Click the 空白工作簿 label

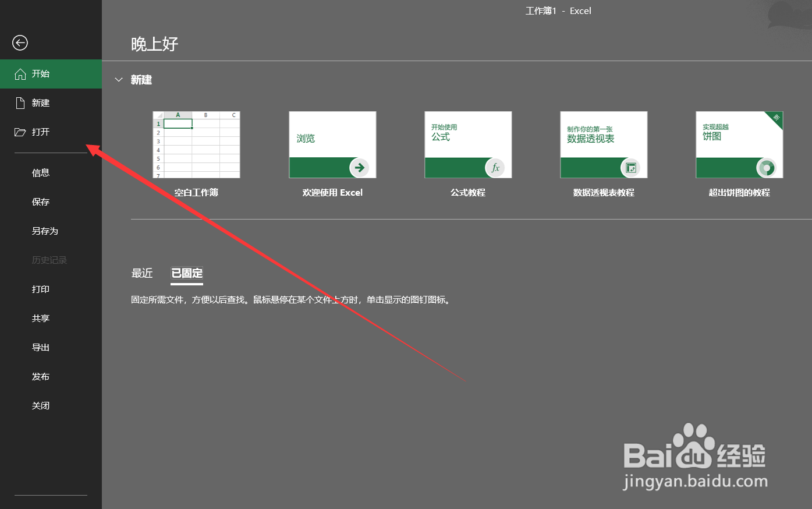(x=196, y=193)
